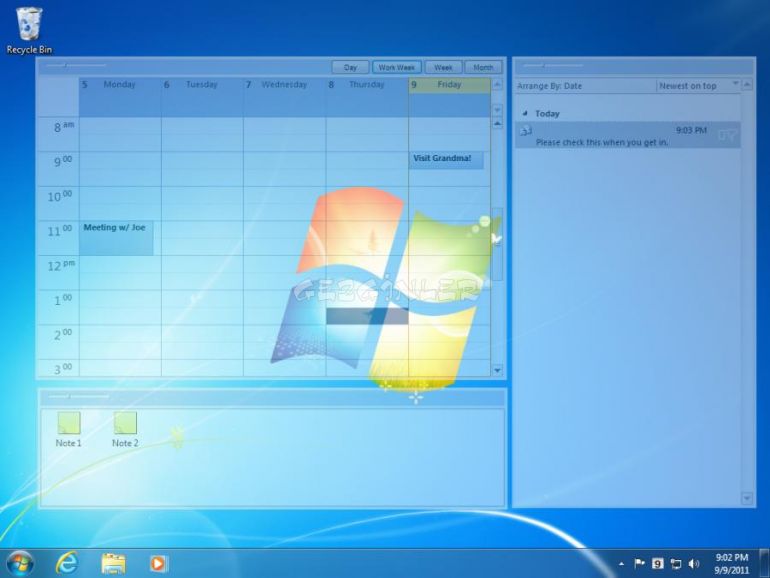Image resolution: width=770 pixels, height=578 pixels.
Task: Click the calendar 9 tray icon
Action: [658, 563]
